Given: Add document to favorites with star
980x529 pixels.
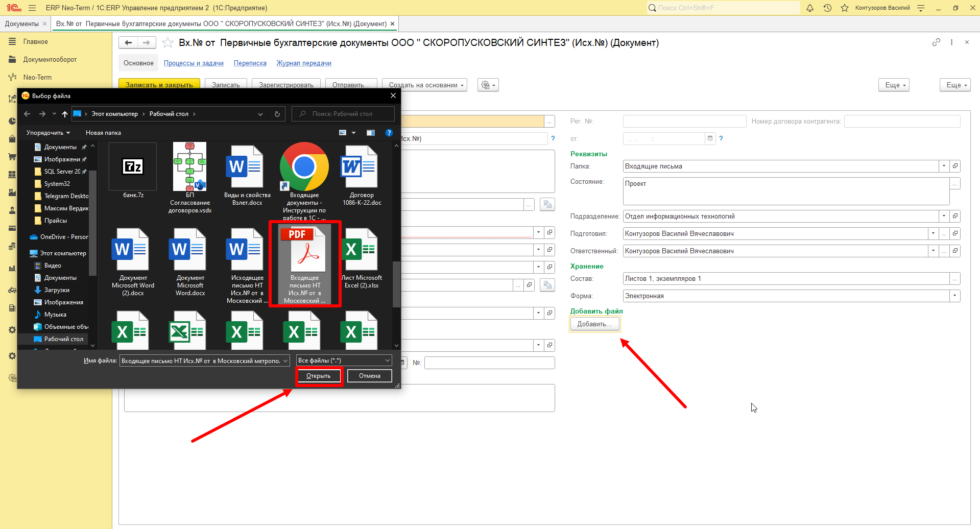Looking at the screenshot, I should [x=168, y=43].
